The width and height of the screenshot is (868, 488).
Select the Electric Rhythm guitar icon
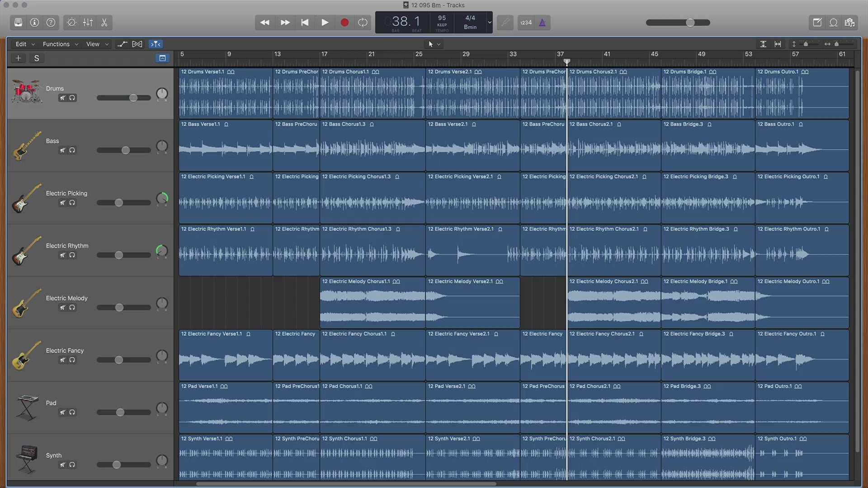coord(26,251)
